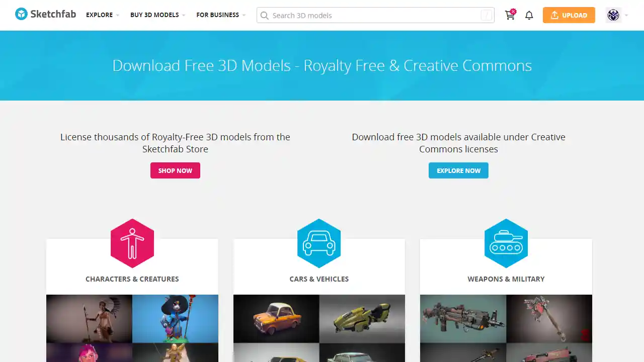
Task: Click the SHOP NOW button
Action: click(x=175, y=170)
